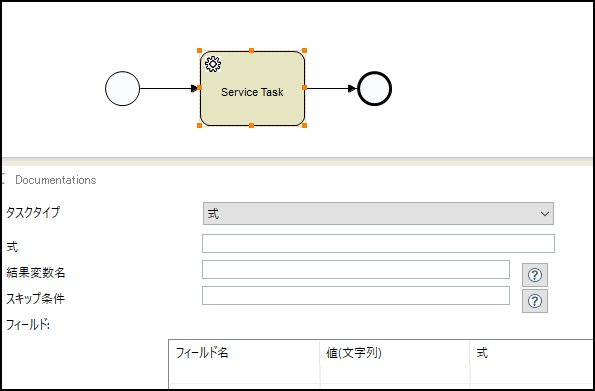Screen dimensions: 595x391
Task: Select sequence flow from start to Service Task
Action: (169, 88)
